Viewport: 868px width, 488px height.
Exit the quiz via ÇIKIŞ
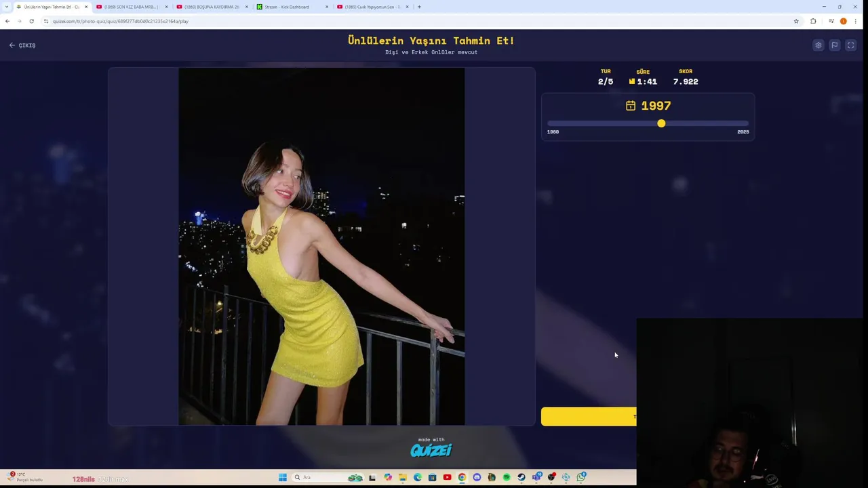22,45
